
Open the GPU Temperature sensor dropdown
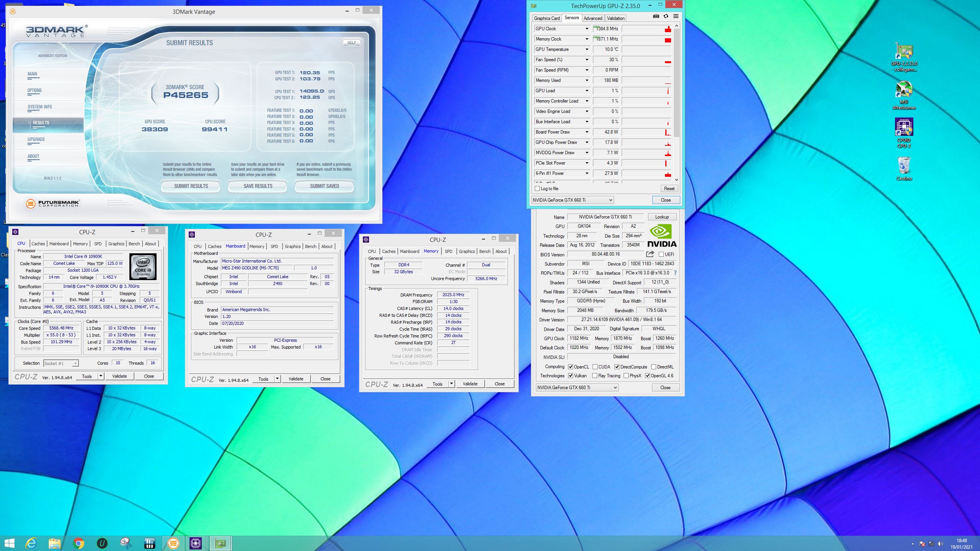(586, 49)
